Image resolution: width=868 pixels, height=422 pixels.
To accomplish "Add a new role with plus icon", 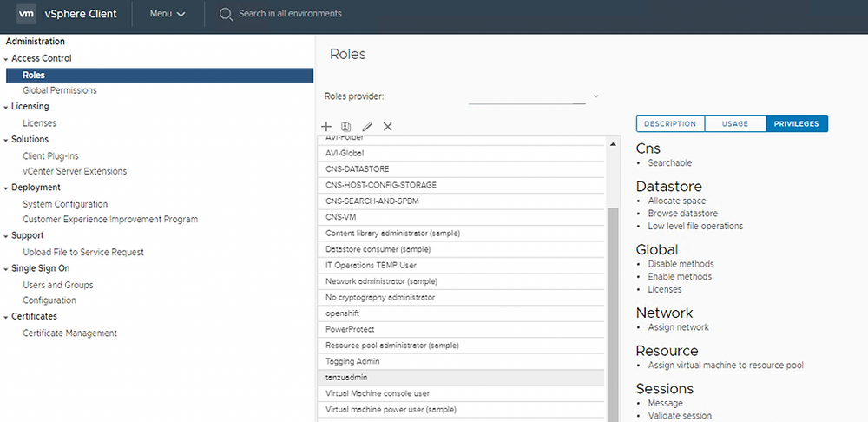I will [x=326, y=126].
